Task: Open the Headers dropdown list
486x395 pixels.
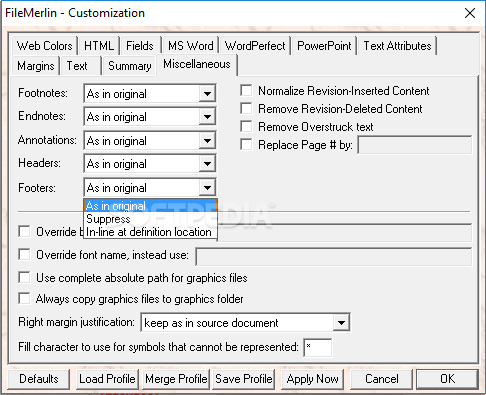Action: tap(207, 164)
